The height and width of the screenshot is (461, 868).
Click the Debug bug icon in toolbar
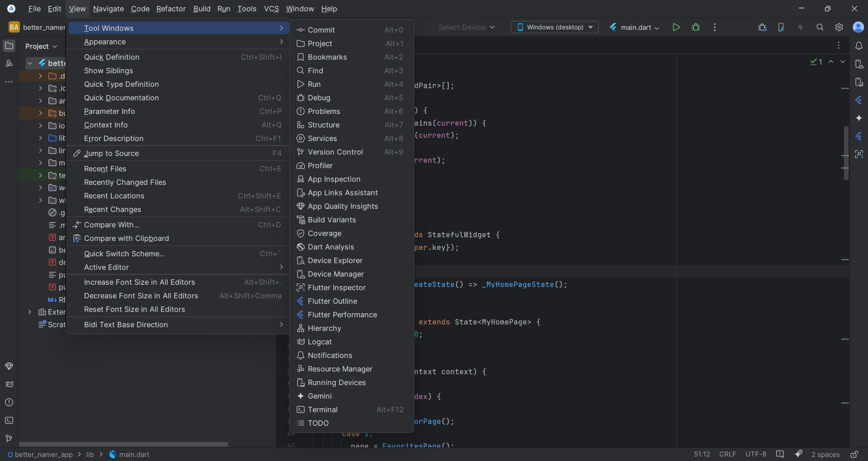[696, 27]
